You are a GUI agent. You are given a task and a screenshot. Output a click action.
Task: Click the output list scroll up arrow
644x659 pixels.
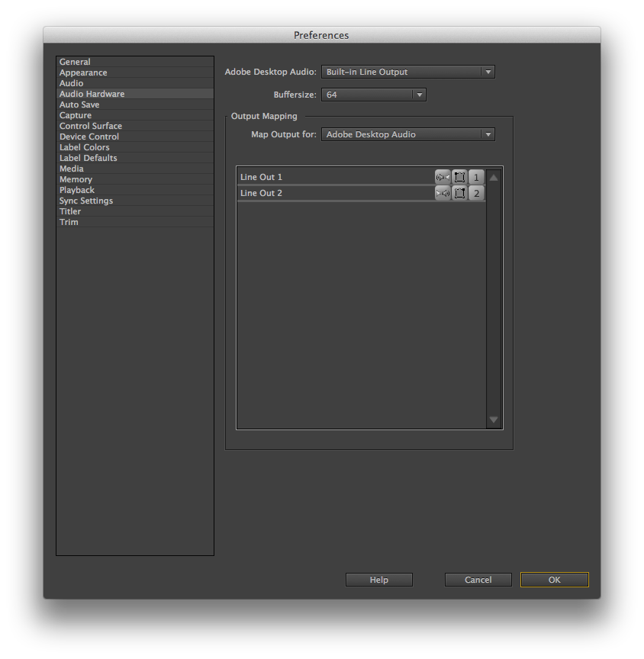(494, 178)
